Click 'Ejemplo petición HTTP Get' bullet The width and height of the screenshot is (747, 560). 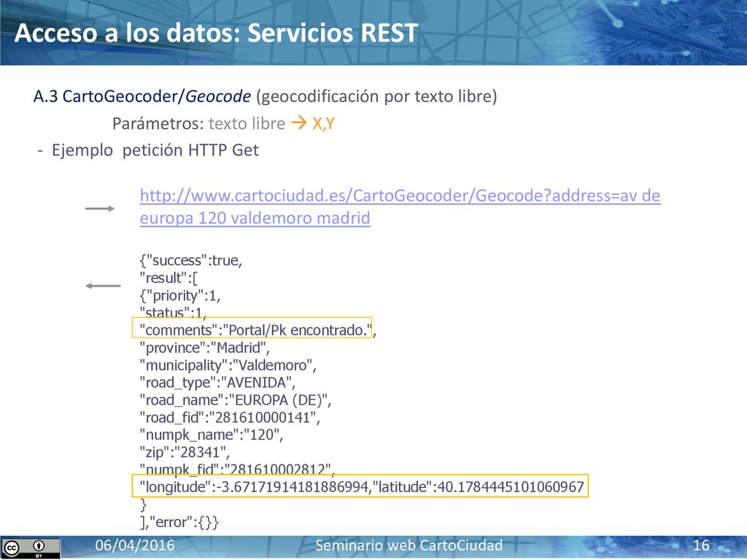coord(155,150)
